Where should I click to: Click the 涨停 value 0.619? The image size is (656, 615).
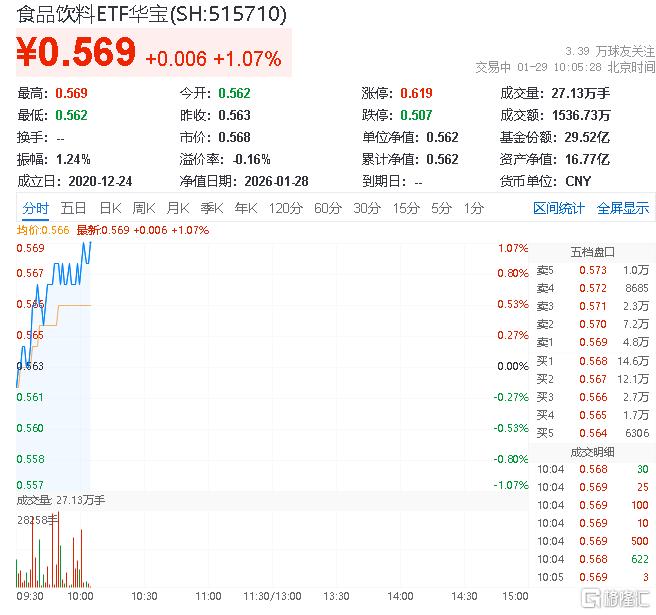point(416,93)
